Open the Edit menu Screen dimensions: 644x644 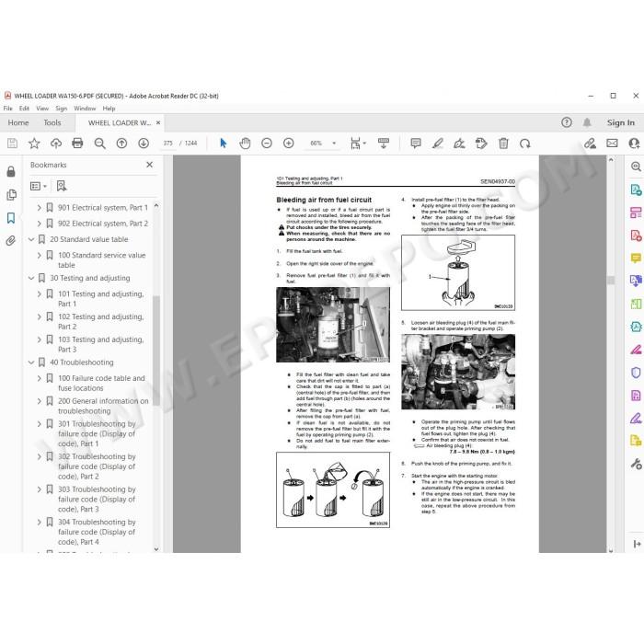(24, 109)
